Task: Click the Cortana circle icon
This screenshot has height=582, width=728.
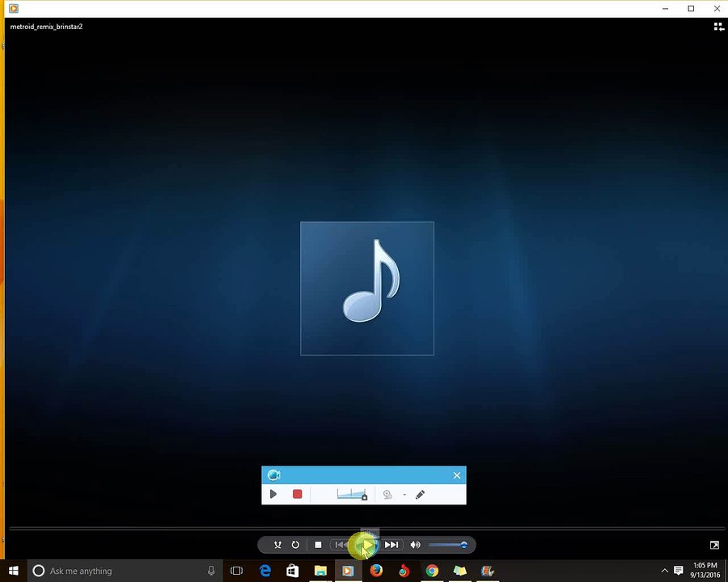Action: (x=39, y=571)
